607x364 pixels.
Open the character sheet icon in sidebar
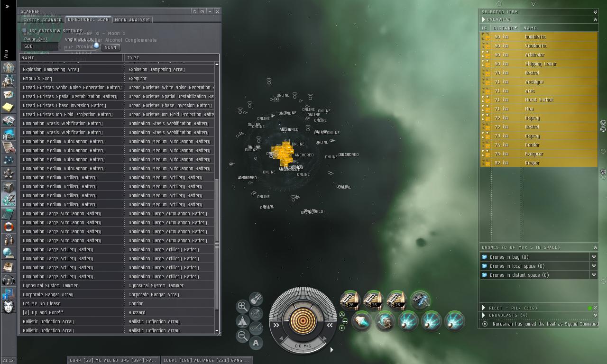9,68
